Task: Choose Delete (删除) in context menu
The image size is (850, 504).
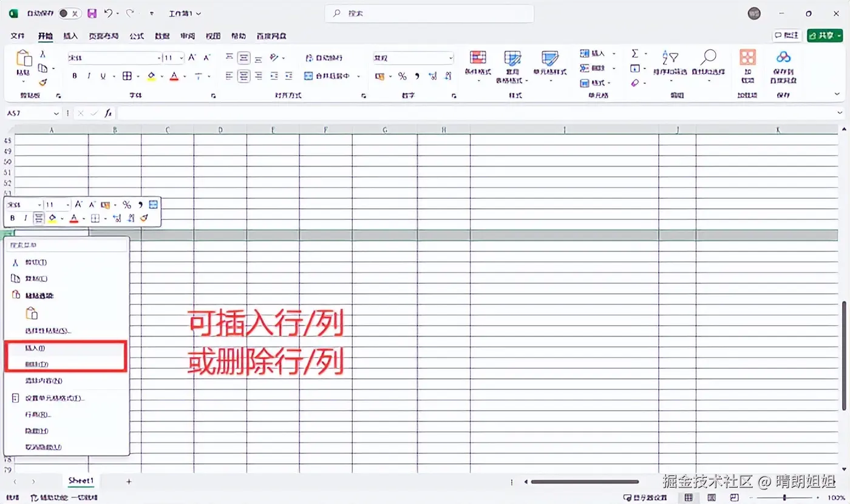Action: pyautogui.click(x=66, y=364)
